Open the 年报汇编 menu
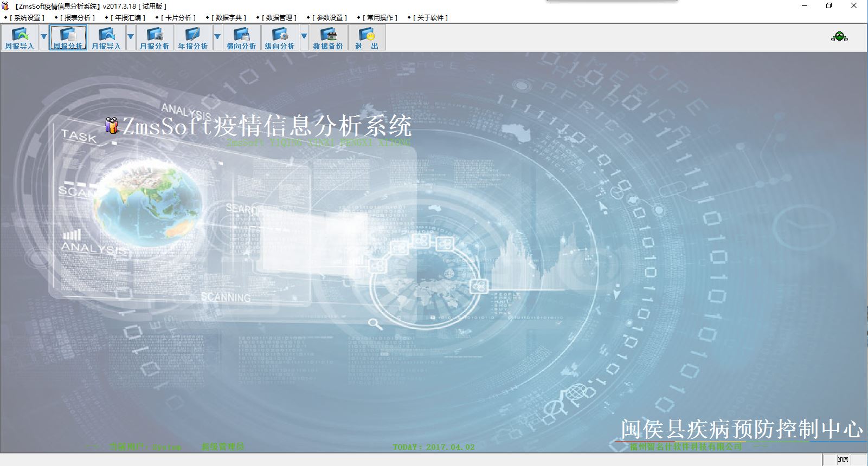Screen dimensions: 868x466 pyautogui.click(x=125, y=18)
